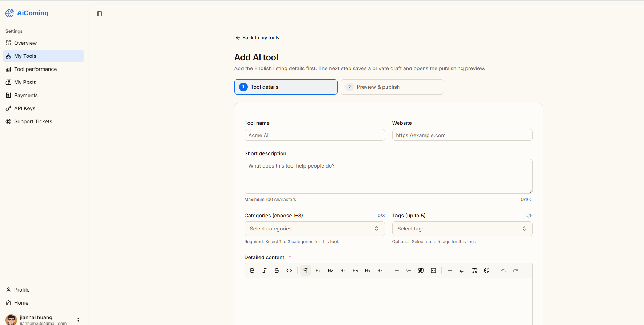Clear text formatting
Image resolution: width=644 pixels, height=325 pixels.
coord(474,270)
